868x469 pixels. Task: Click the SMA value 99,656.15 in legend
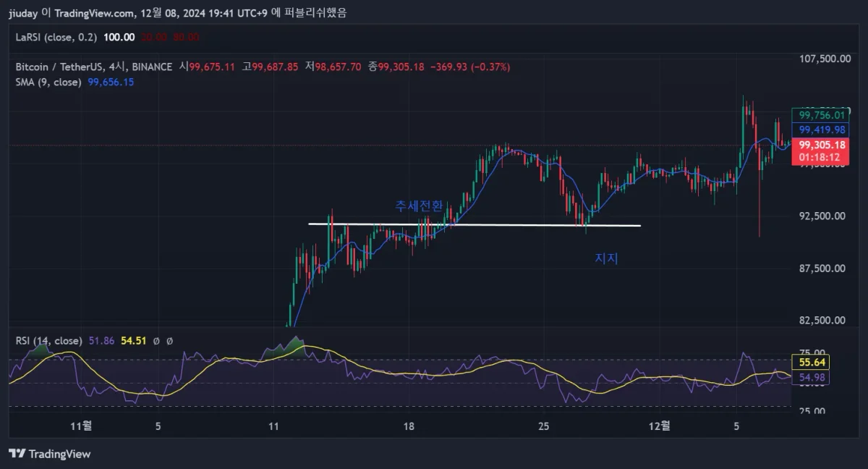click(x=111, y=83)
